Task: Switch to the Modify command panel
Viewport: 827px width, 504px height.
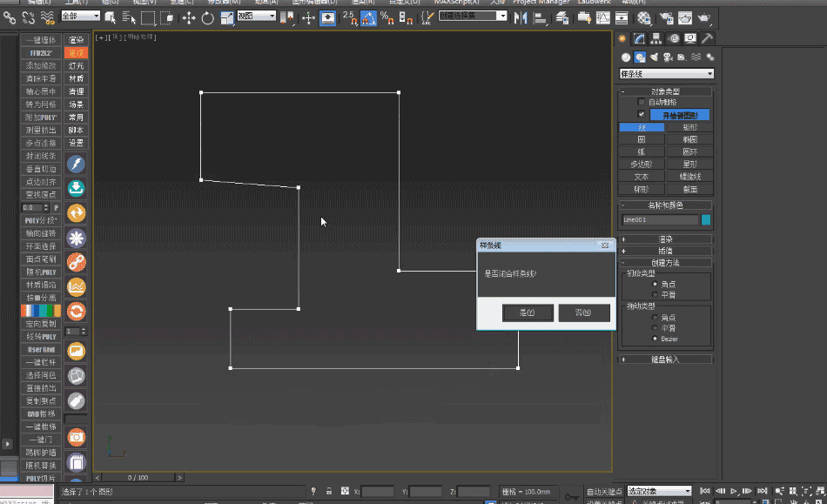Action: click(638, 39)
